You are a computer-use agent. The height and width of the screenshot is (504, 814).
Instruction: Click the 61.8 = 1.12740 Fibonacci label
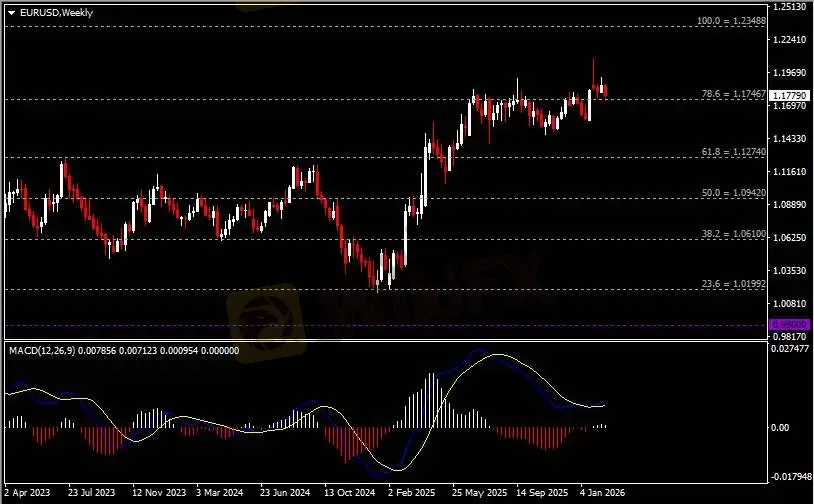735,151
